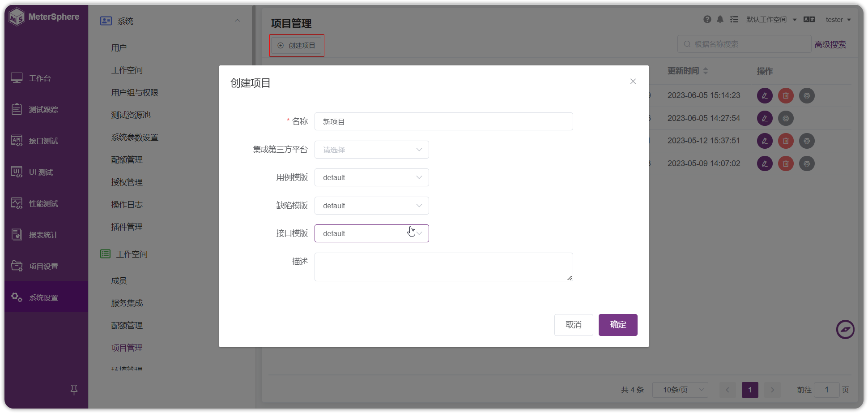Change the 10条/页 page size

(680, 390)
